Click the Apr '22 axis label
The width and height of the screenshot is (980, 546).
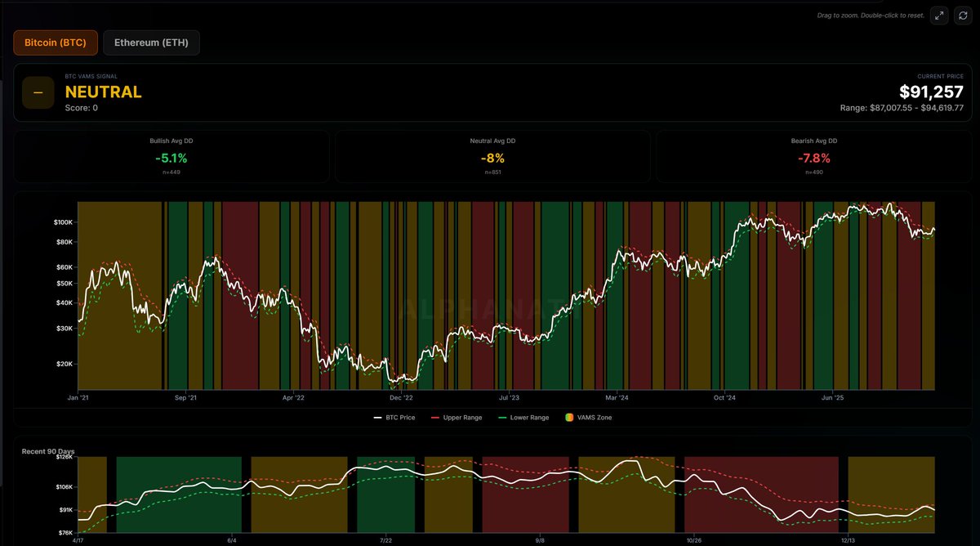click(293, 398)
